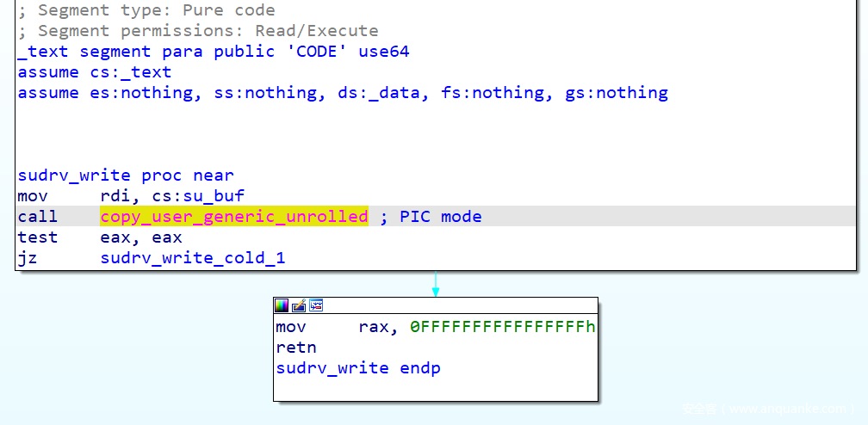The width and height of the screenshot is (868, 425).
Task: Click the jz mnemonic
Action: [x=28, y=258]
